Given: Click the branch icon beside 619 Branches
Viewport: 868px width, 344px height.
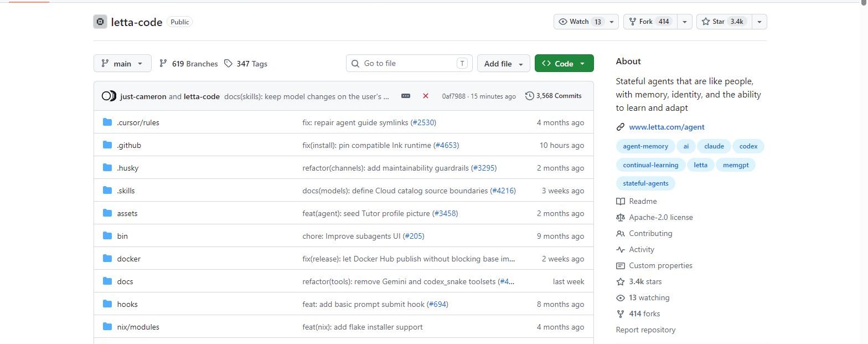Looking at the screenshot, I should click(x=163, y=64).
